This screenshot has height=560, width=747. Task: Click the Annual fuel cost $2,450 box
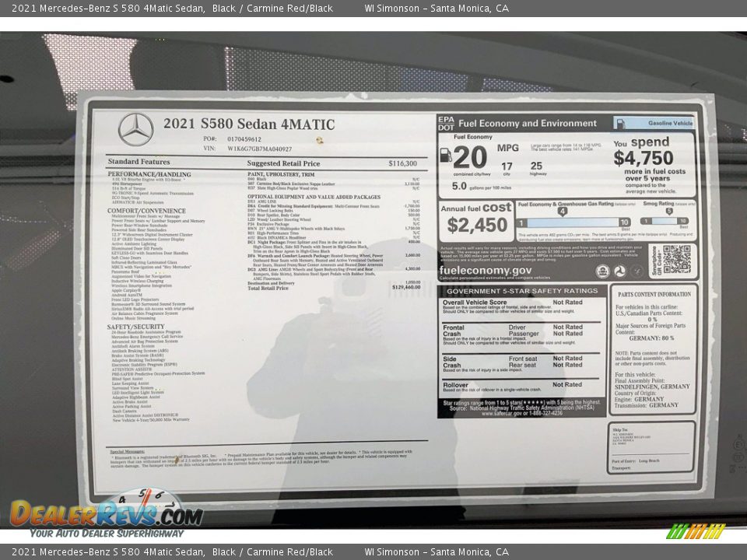(x=475, y=219)
